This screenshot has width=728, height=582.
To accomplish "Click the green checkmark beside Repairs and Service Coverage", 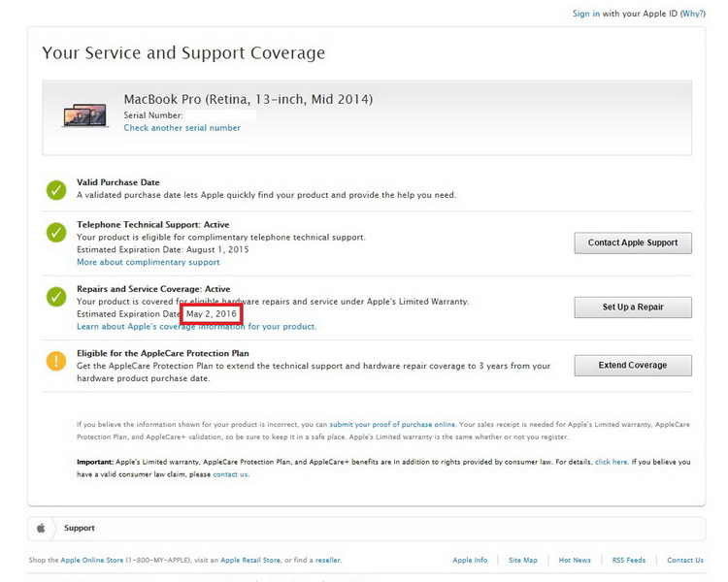I will 56,297.
